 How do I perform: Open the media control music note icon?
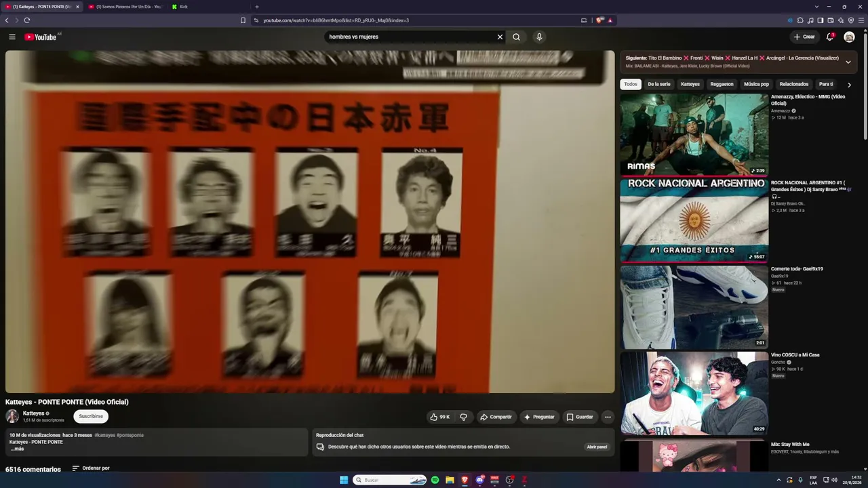(x=810, y=20)
